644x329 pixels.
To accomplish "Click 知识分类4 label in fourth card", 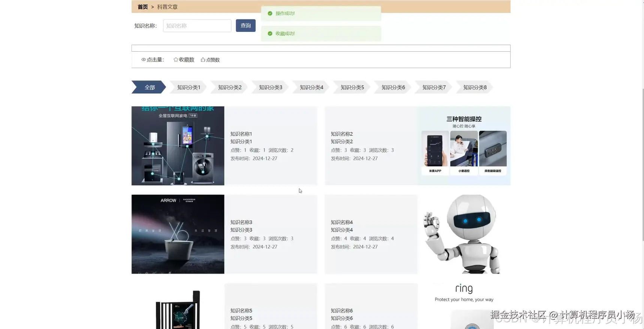I will click(x=342, y=230).
